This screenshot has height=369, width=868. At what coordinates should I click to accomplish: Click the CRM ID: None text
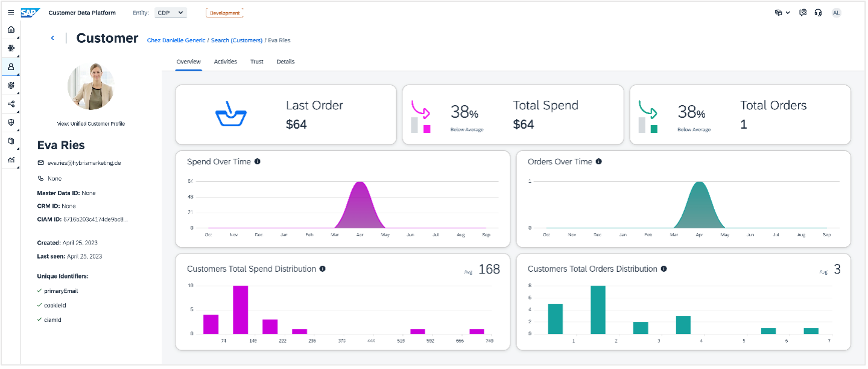(x=56, y=206)
